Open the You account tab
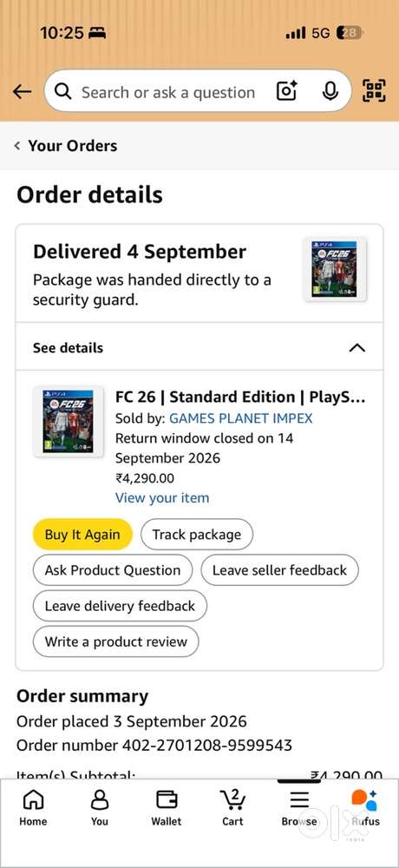This screenshot has height=868, width=399. tap(100, 807)
